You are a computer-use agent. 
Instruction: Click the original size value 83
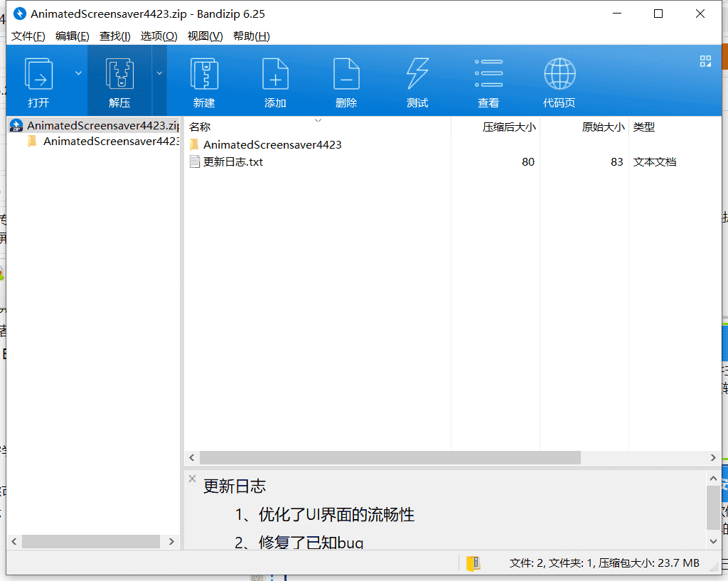616,162
